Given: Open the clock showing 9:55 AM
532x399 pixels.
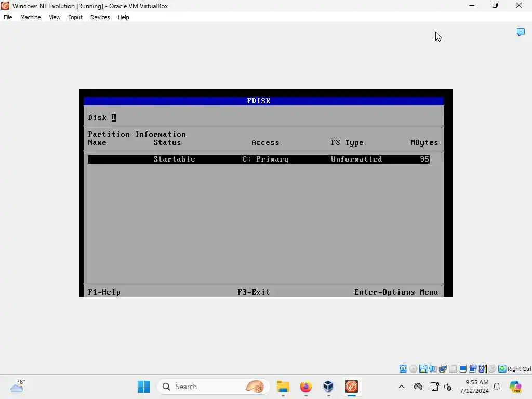Looking at the screenshot, I should pos(474,387).
